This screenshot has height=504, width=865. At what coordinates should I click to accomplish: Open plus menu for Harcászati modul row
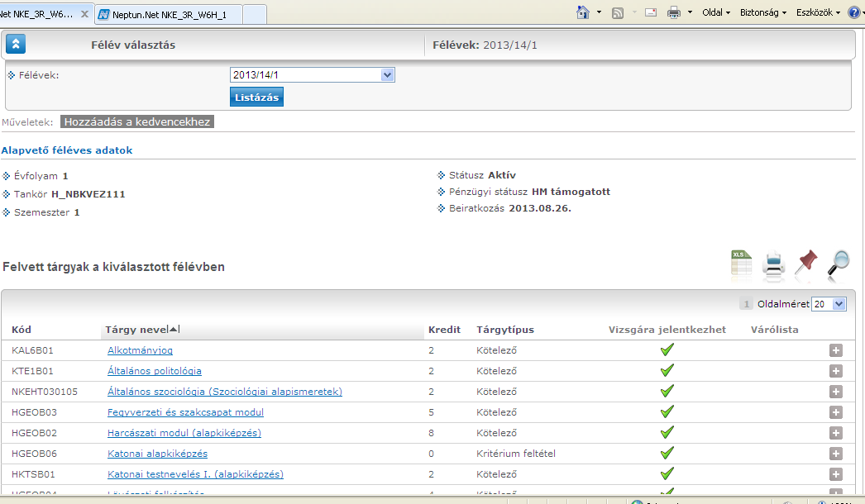[836, 433]
